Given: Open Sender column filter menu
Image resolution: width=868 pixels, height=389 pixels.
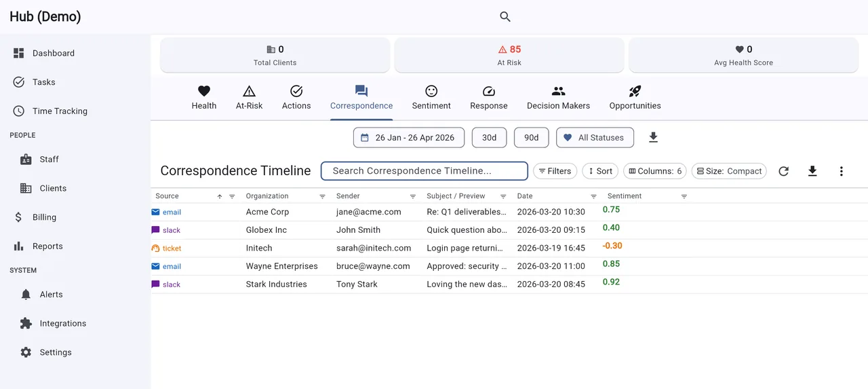Looking at the screenshot, I should click(x=413, y=196).
